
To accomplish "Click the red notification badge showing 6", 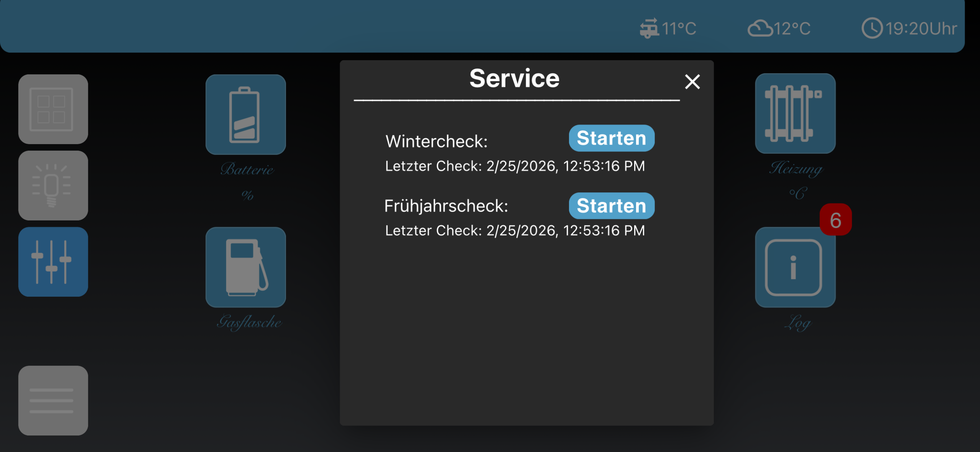I will point(835,220).
